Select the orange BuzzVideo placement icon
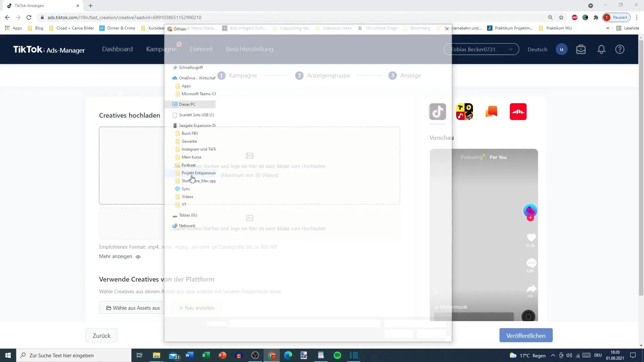 click(x=491, y=112)
